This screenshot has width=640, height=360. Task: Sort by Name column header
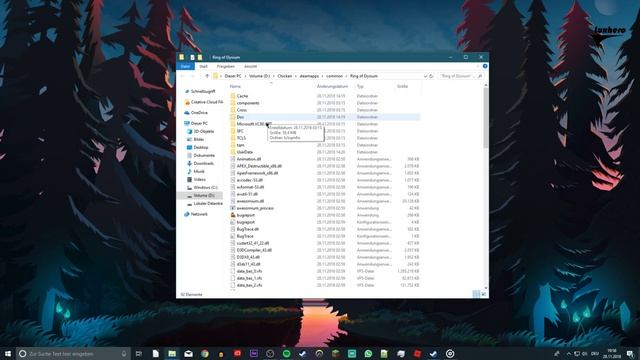(235, 87)
